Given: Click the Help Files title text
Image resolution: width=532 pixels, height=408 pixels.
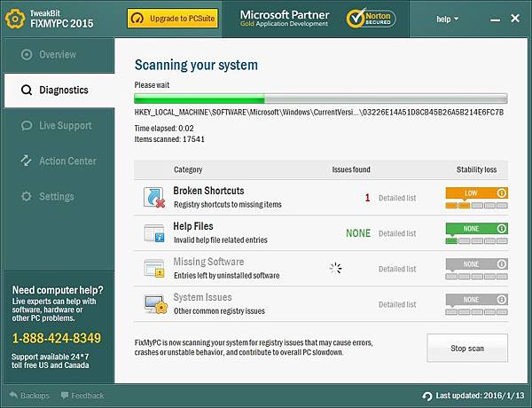Looking at the screenshot, I should coord(193,226).
